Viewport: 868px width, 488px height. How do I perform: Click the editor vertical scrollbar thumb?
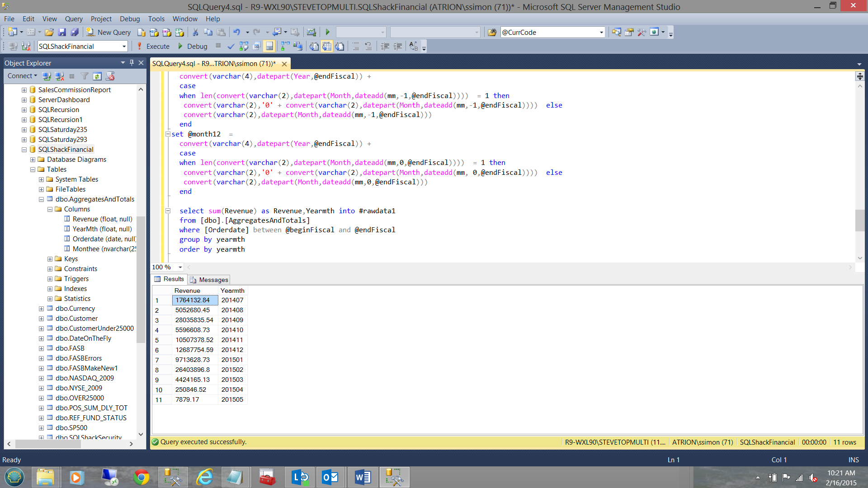click(x=859, y=221)
